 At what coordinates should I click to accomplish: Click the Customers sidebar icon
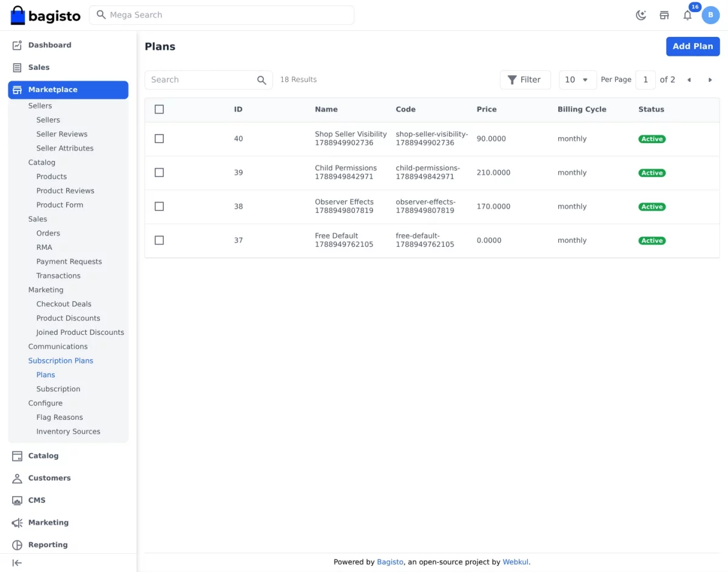coord(17,478)
